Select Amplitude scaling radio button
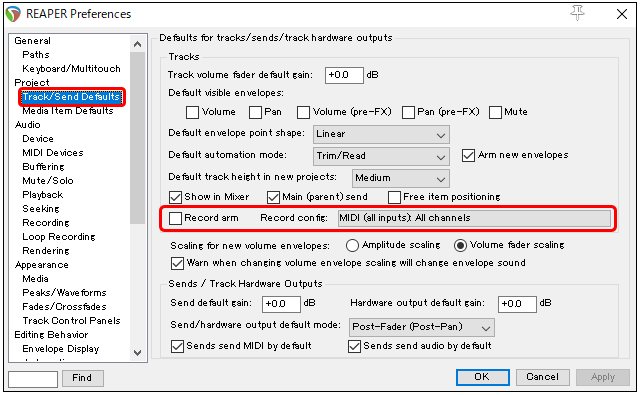Image resolution: width=640 pixels, height=395 pixels. click(x=352, y=245)
